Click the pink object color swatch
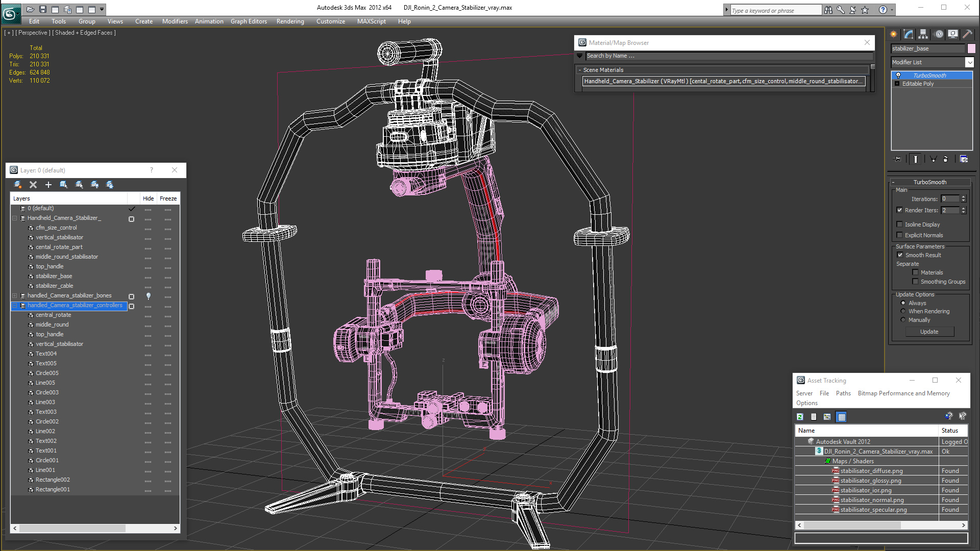980x551 pixels. point(971,48)
